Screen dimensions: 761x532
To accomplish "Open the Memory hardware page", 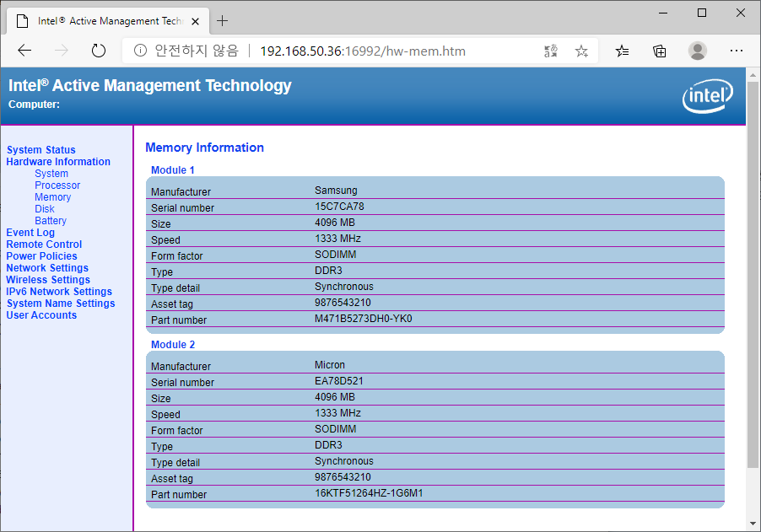I will point(52,197).
